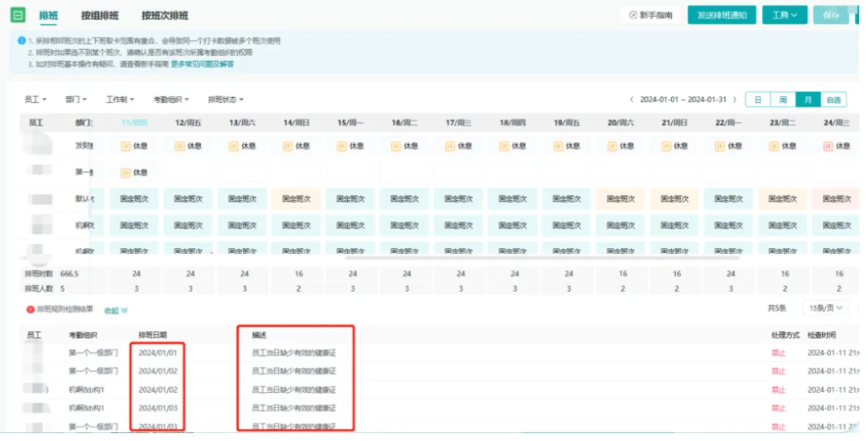Click 默认 row 固定班次 cell under 24/周三

[x=836, y=199]
